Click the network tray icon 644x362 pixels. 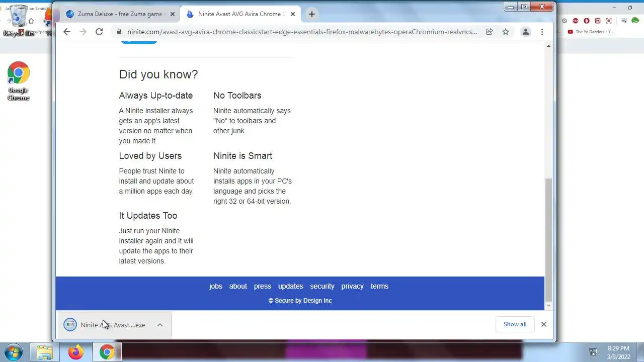click(x=593, y=352)
